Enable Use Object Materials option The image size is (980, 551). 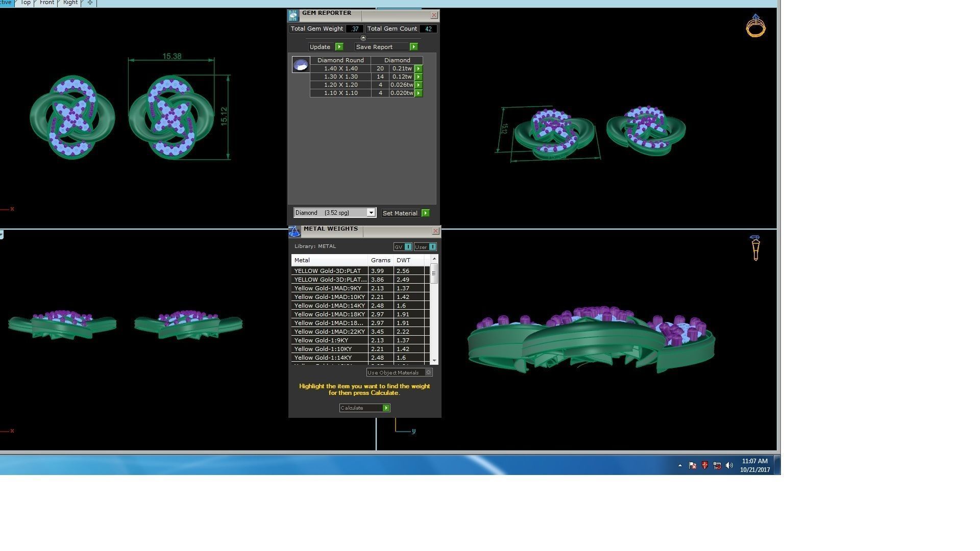(429, 372)
